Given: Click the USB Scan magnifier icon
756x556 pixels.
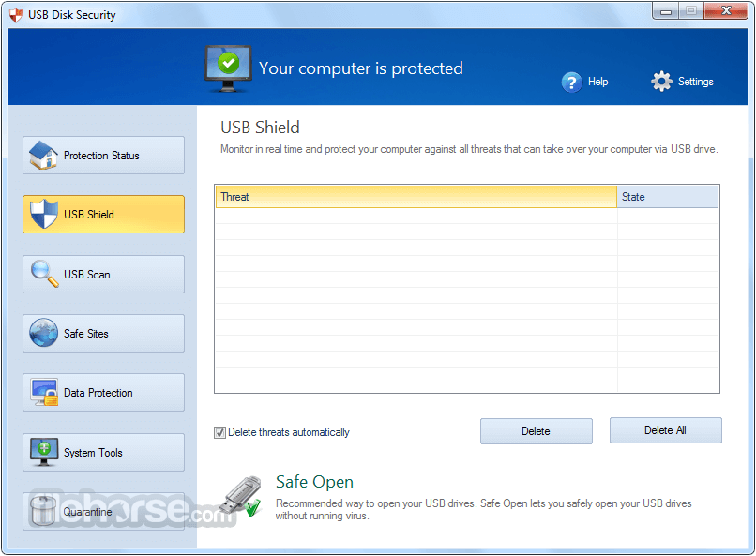Looking at the screenshot, I should (44, 274).
